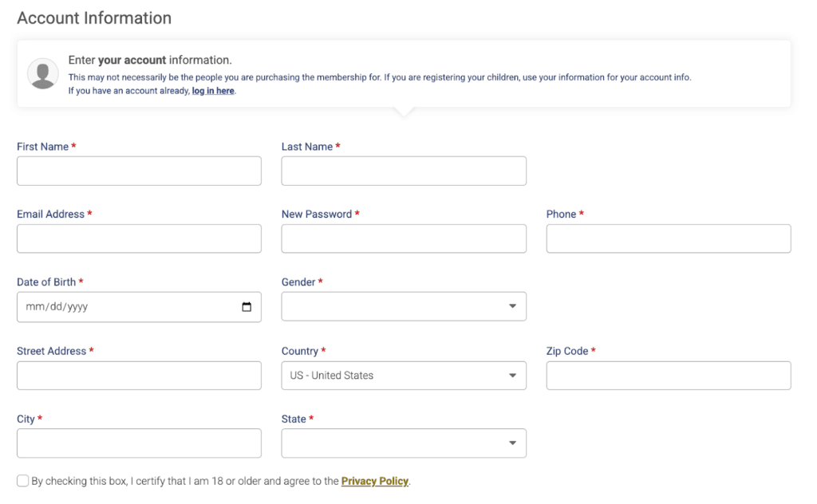
Task: Focus the New Password field
Action: pos(403,238)
